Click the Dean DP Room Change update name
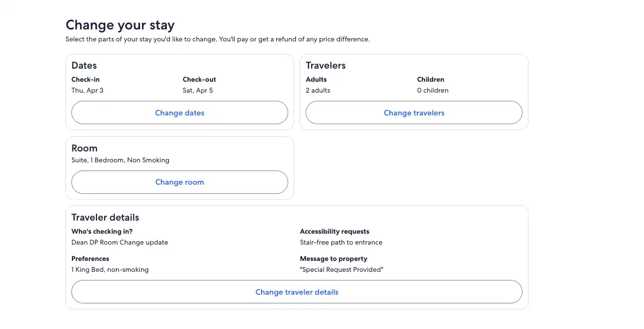 click(x=119, y=242)
